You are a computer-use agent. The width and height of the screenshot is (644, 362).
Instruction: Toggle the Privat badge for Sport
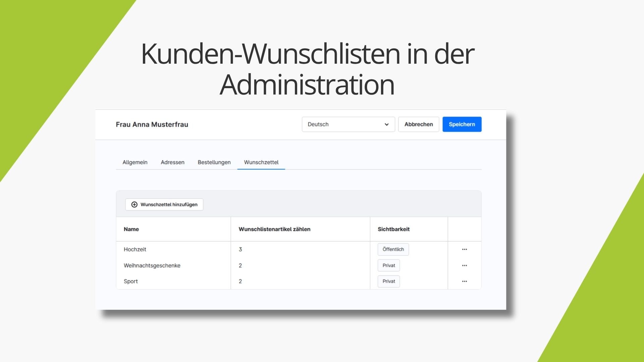(389, 282)
